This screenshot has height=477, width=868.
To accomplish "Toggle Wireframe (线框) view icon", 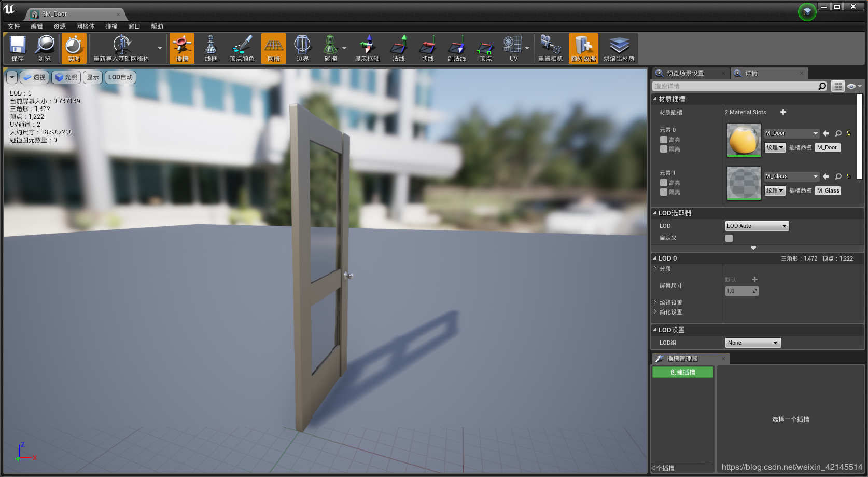I will [x=211, y=49].
